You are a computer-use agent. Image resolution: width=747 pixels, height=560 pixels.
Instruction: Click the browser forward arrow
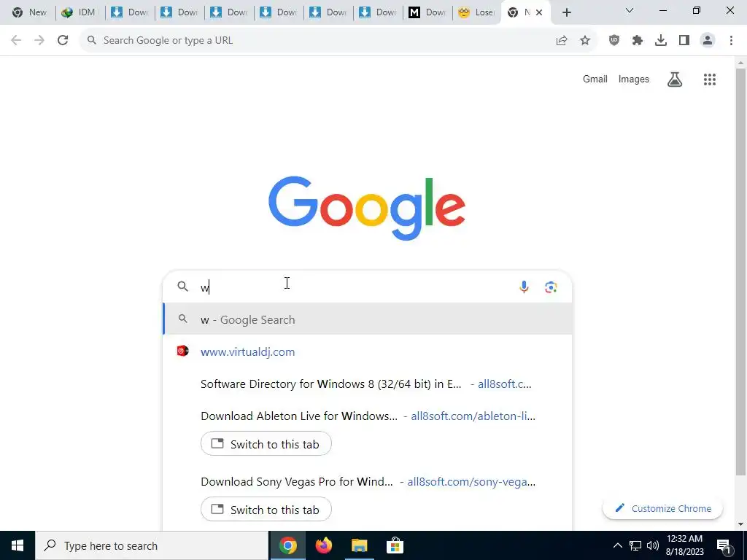click(39, 41)
